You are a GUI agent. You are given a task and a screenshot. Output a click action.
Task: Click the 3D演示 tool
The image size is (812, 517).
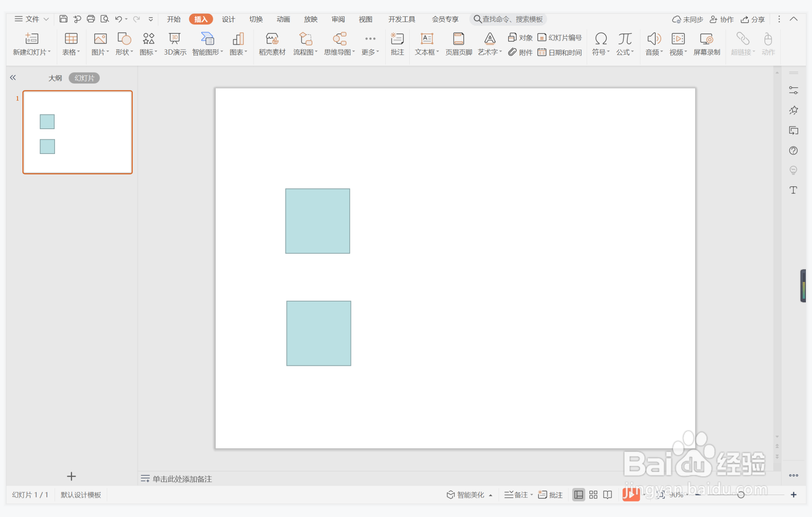175,44
